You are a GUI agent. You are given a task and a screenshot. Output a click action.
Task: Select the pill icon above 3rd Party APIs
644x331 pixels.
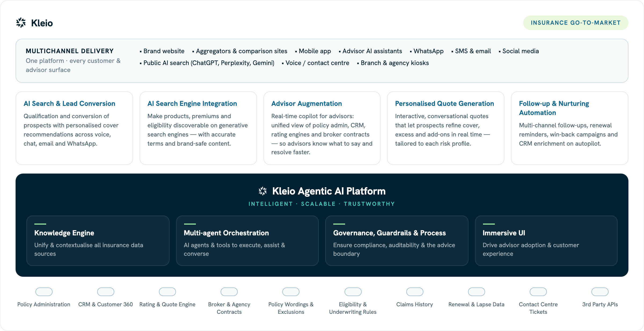(x=600, y=292)
